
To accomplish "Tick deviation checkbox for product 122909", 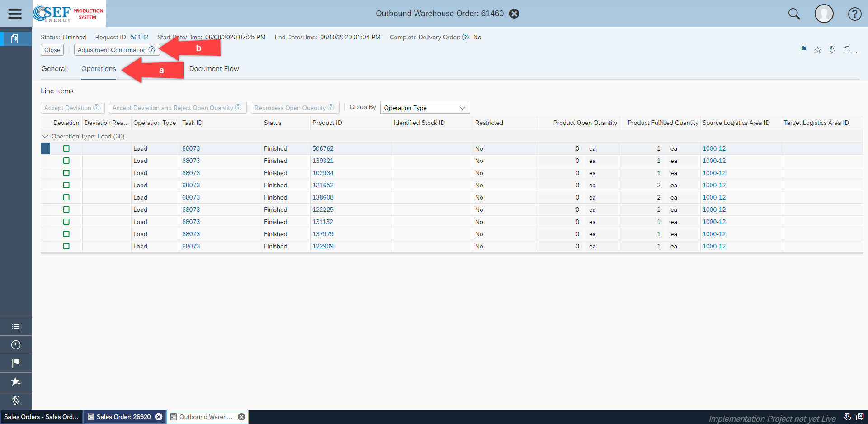I will tap(66, 246).
